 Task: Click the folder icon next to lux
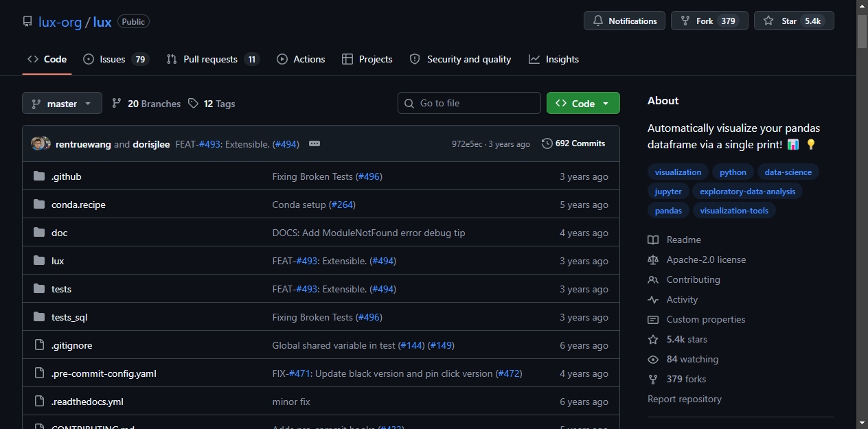pyautogui.click(x=39, y=261)
